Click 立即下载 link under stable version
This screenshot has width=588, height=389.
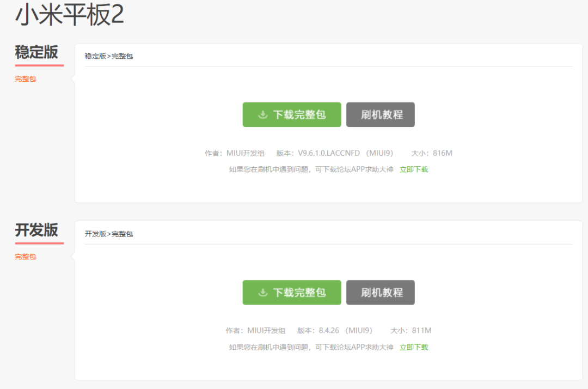[414, 169]
